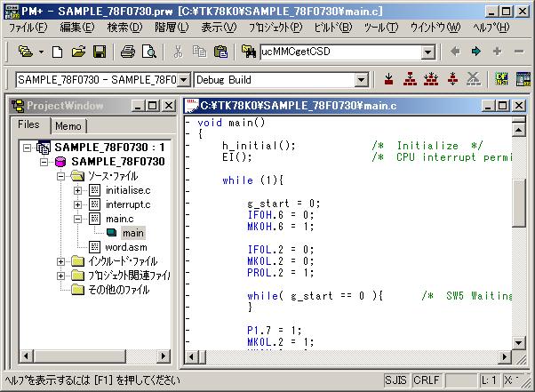Click the first red build icon
535x392 pixels.
coord(389,79)
